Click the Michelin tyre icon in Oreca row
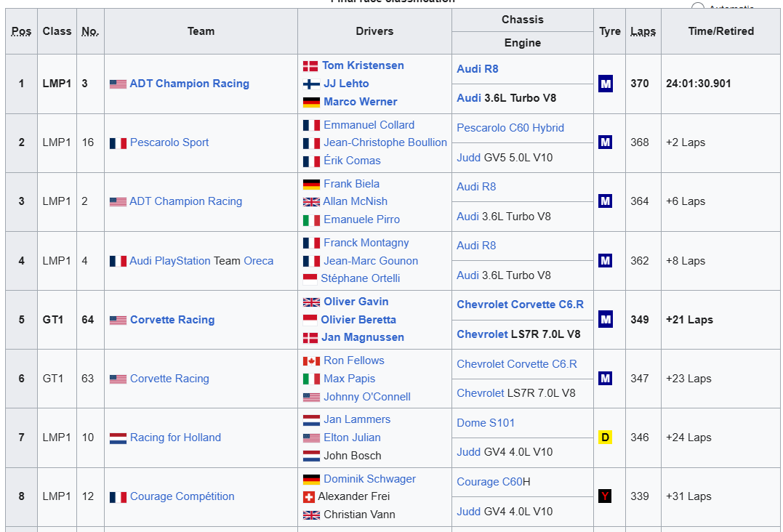This screenshot has height=532, width=783. click(x=605, y=260)
